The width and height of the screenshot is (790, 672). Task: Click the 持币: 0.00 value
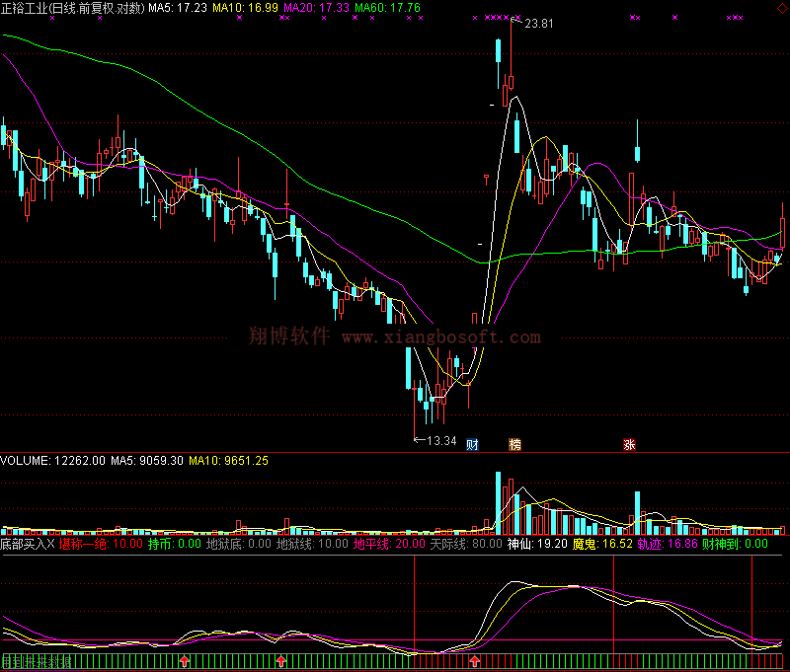(x=175, y=544)
